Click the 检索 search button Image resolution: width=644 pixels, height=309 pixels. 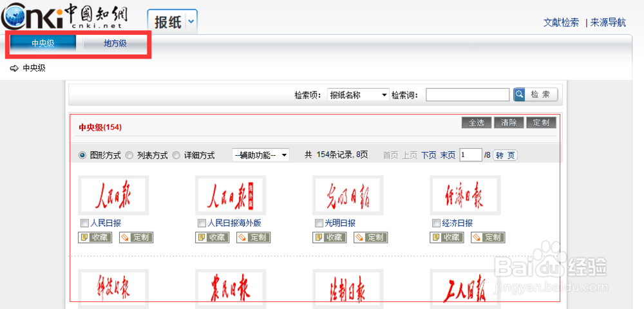pos(536,95)
